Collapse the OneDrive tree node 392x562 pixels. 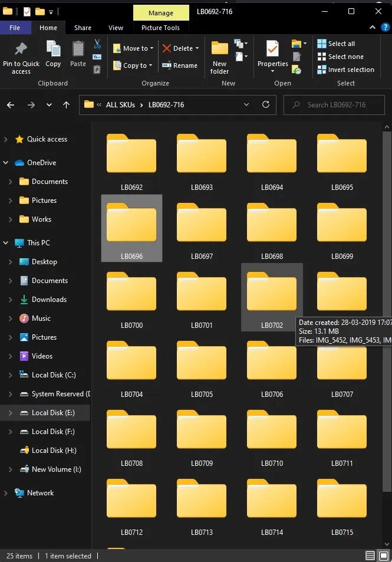tap(6, 162)
